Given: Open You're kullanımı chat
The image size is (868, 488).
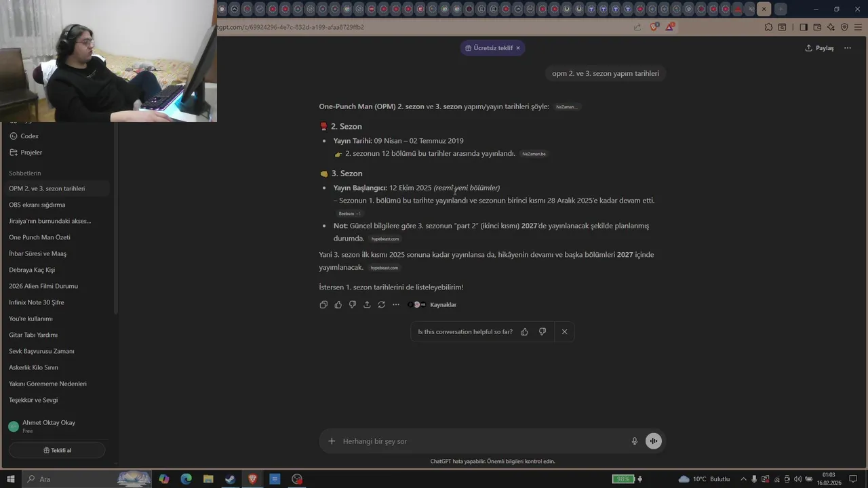Looking at the screenshot, I should click(x=57, y=319).
